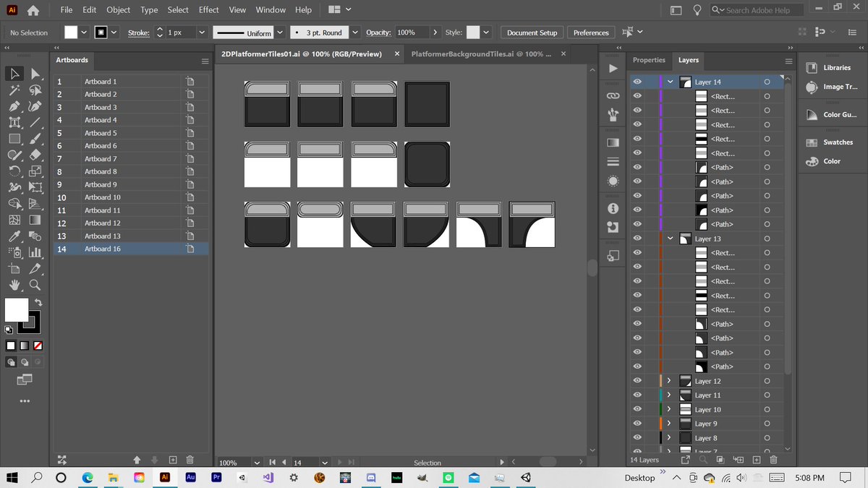Click target circle of Layer 14
868x488 pixels.
point(766,82)
